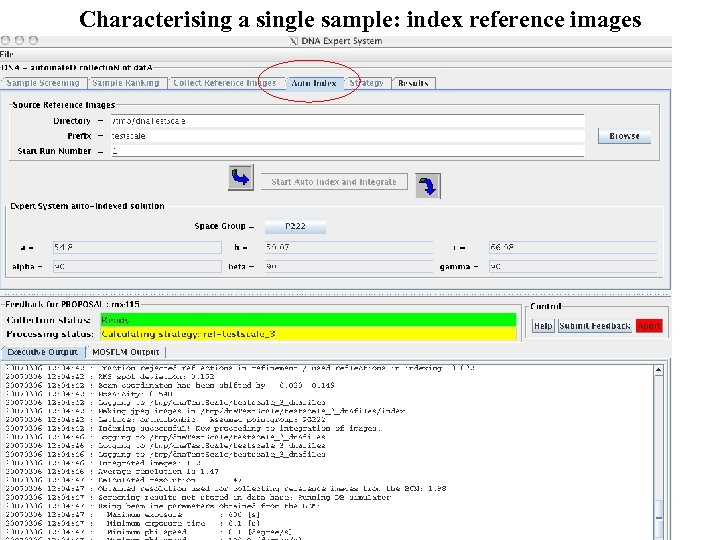720x540 pixels.
Task: Click the left curved blue arrow icon
Action: (241, 178)
